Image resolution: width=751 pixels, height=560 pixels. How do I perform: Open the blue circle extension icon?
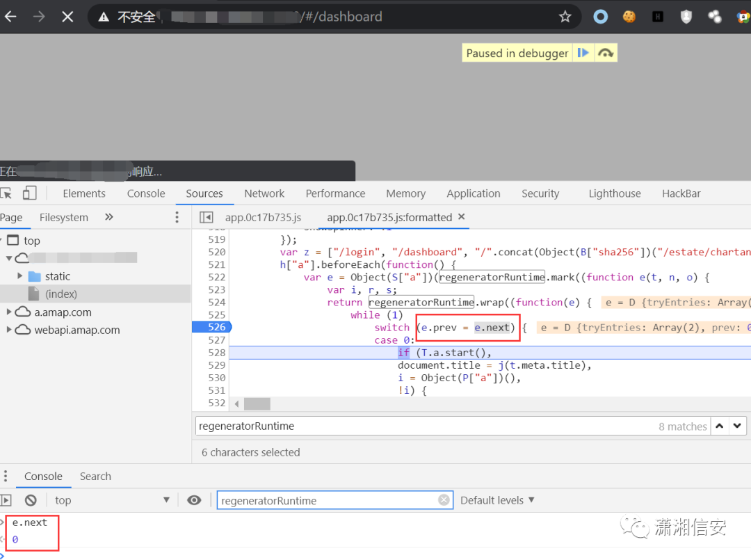(600, 17)
